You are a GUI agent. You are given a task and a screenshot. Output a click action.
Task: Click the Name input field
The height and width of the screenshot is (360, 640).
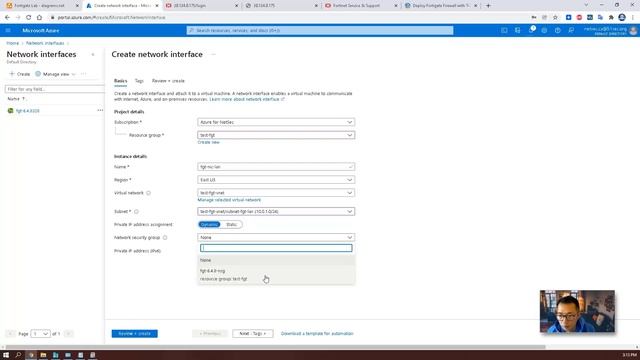click(276, 167)
